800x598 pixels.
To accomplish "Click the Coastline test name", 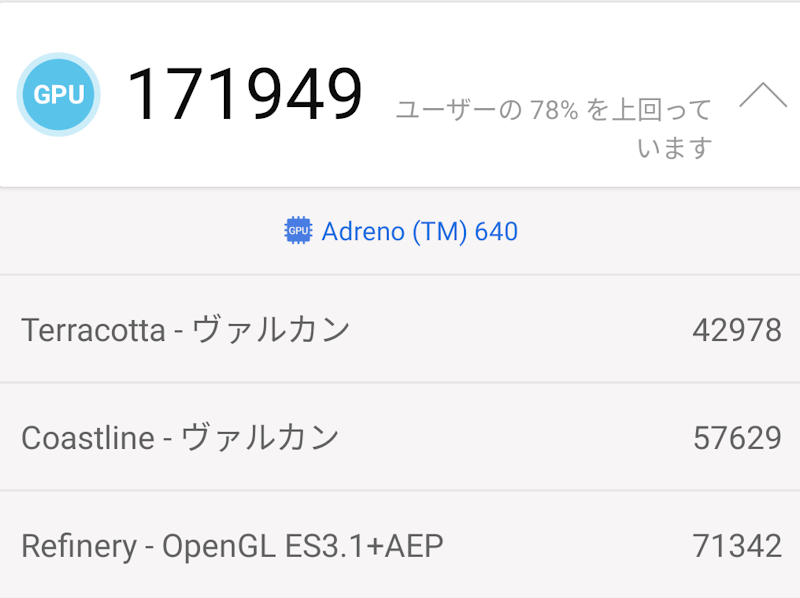I will coord(88,437).
